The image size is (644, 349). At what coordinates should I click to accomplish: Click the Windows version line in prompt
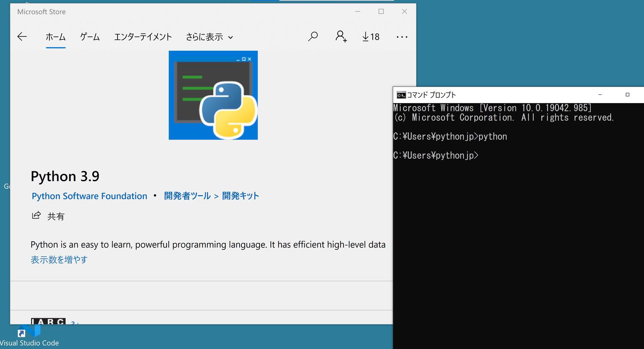(492, 108)
